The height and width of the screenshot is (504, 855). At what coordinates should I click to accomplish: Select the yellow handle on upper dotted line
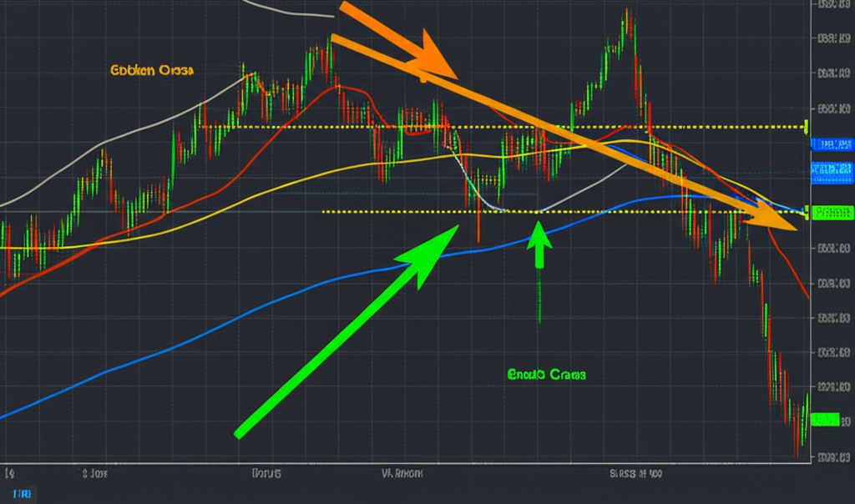point(806,127)
